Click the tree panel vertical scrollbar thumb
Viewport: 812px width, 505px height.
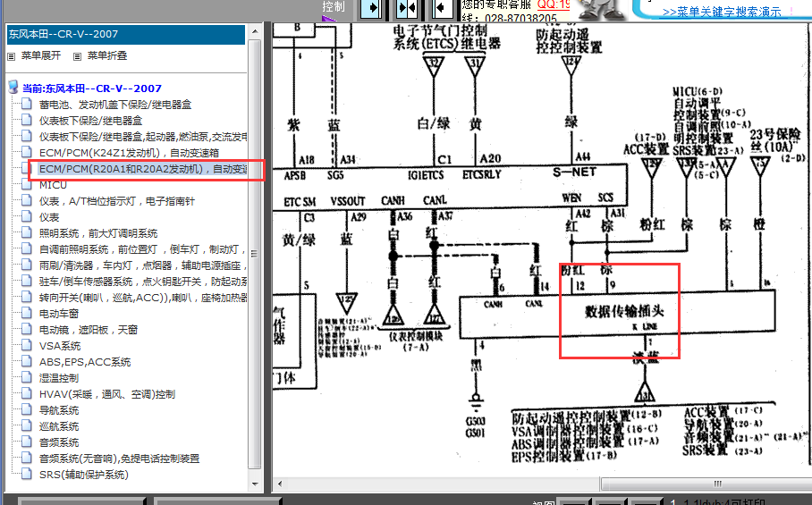(254, 254)
